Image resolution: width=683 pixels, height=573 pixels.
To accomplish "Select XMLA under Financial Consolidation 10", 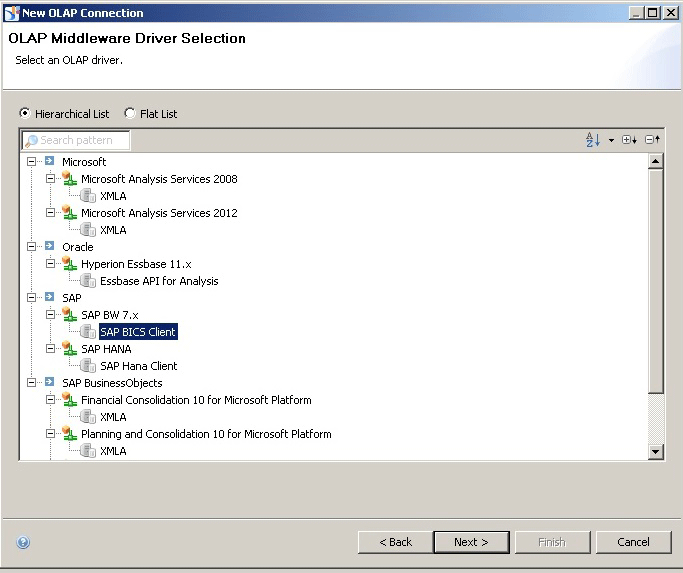I will coord(113,417).
